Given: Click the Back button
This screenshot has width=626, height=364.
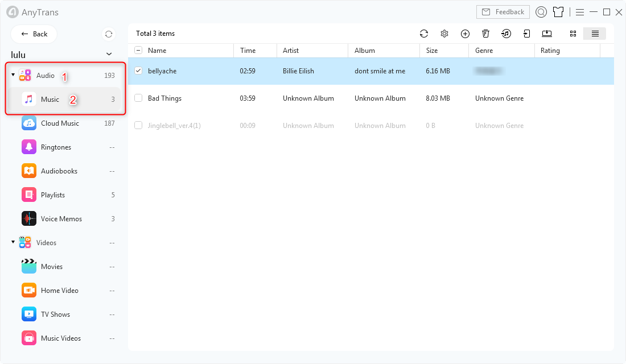Looking at the screenshot, I should tap(34, 34).
